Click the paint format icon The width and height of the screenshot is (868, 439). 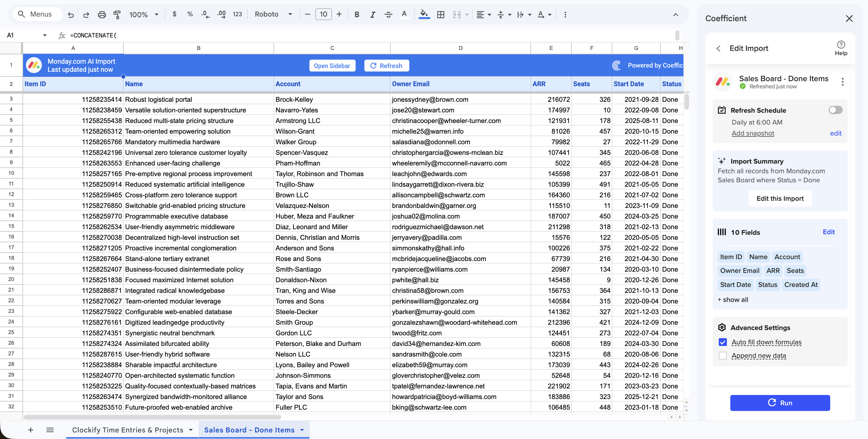click(x=117, y=14)
